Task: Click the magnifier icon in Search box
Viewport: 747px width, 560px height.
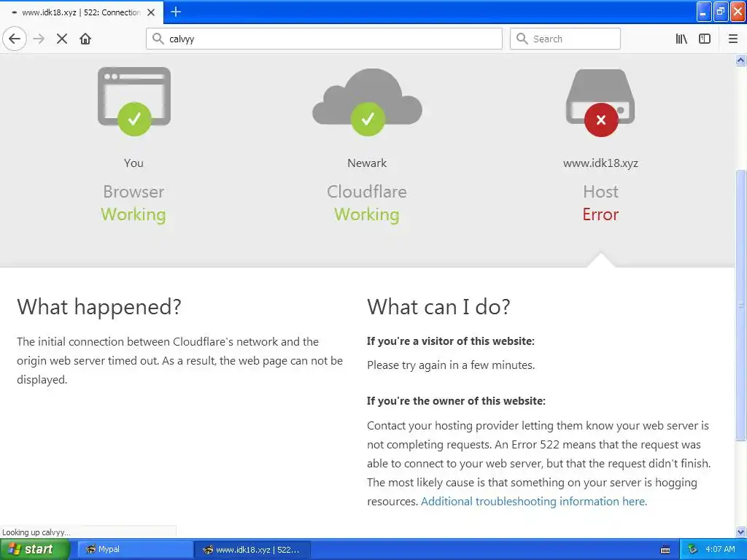Action: point(522,39)
